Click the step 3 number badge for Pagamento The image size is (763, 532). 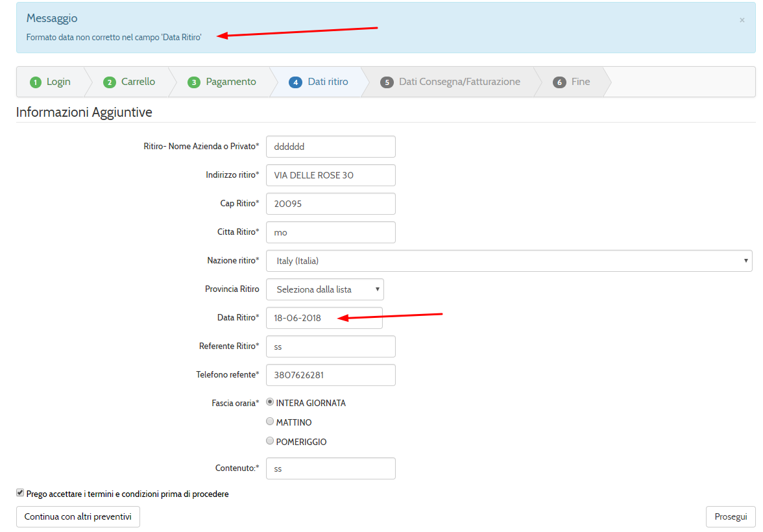click(x=194, y=82)
